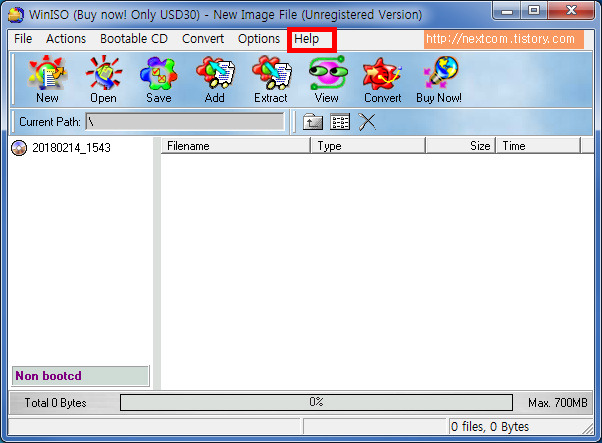Sort by the Time column header

coord(538,146)
